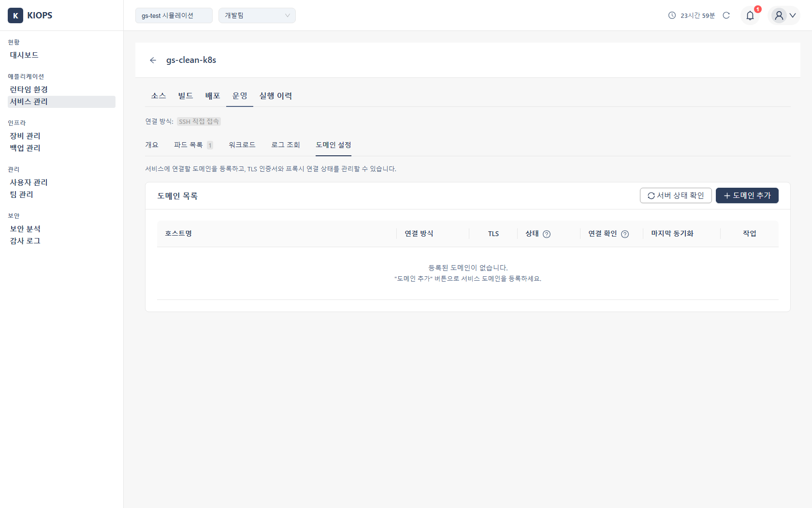This screenshot has height=508, width=812.
Task: Open the 개발팀 team dropdown
Action: click(x=257, y=15)
